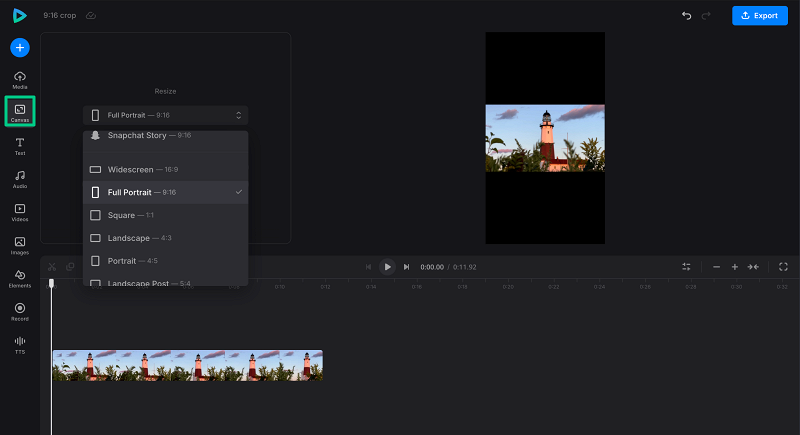The height and width of the screenshot is (435, 800).
Task: Choose Snapchat Story 9:16 option
Action: 165,136
